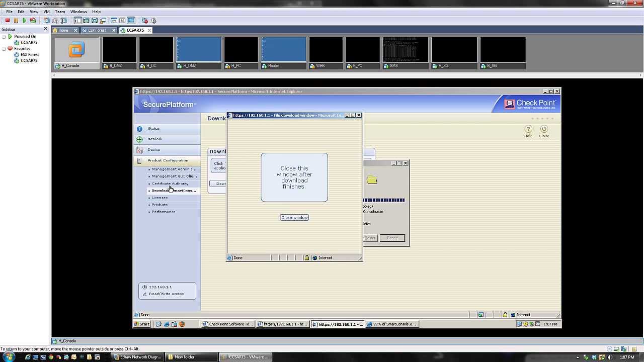The image size is (644, 362).
Task: Open Performance link in sidebar
Action: [x=164, y=212]
